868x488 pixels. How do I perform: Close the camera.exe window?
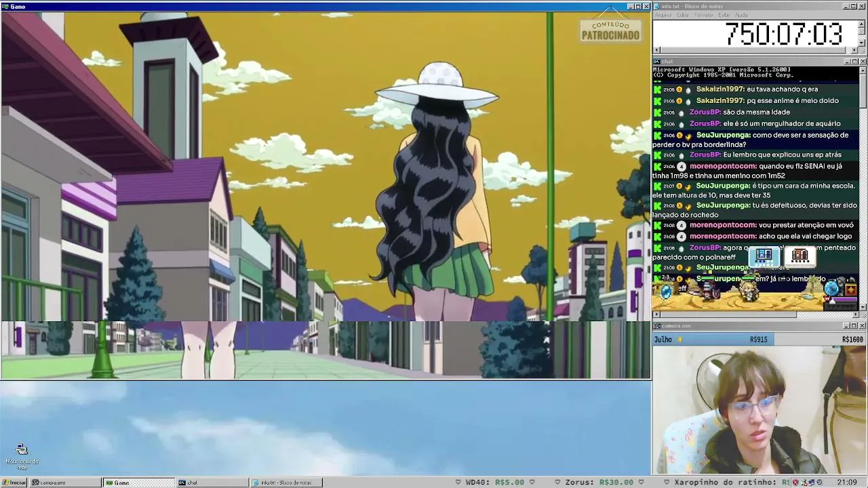point(863,326)
